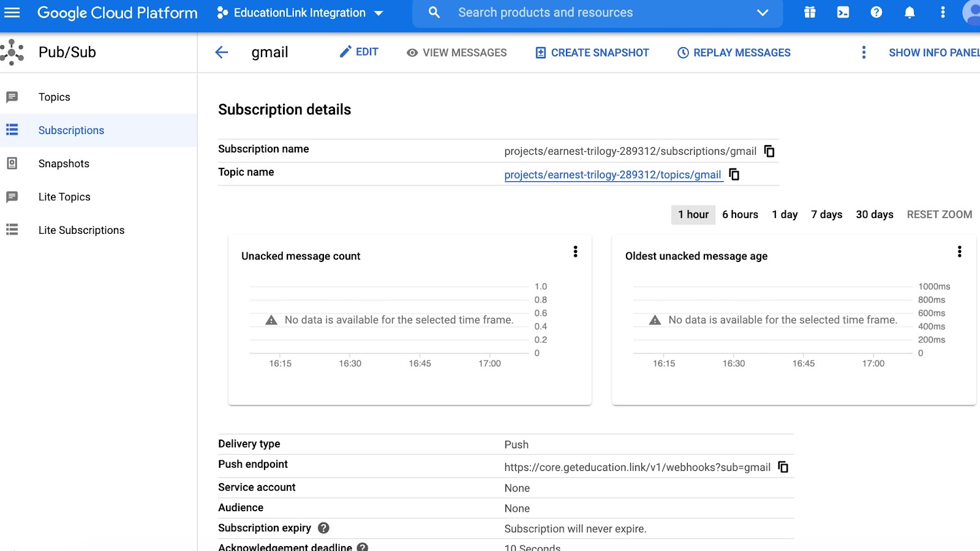Screen dimensions: 980x551
Task: Open Lite Topics in the sidebar
Action: (x=99, y=197)
